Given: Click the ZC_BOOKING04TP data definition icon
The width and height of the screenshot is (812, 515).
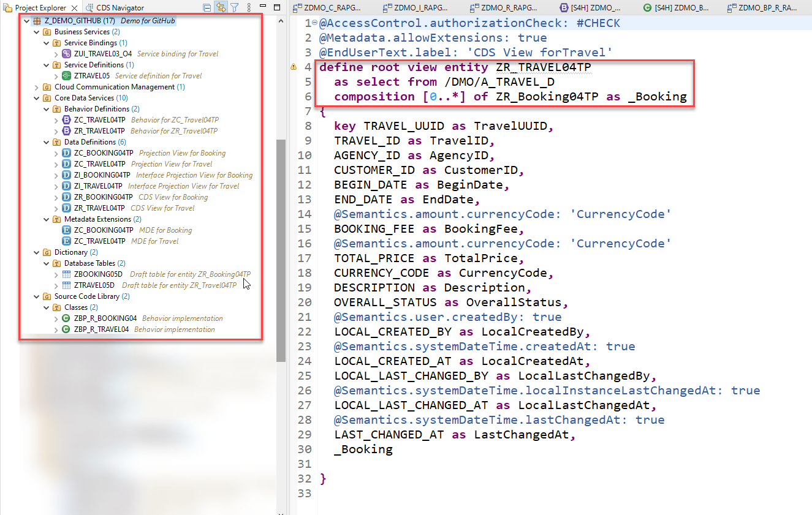Looking at the screenshot, I should 67,153.
